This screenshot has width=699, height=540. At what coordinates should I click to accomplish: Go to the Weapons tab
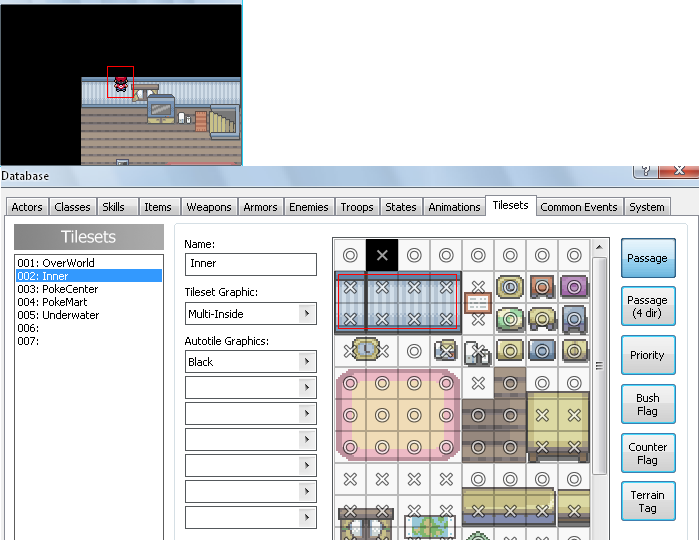(x=209, y=207)
